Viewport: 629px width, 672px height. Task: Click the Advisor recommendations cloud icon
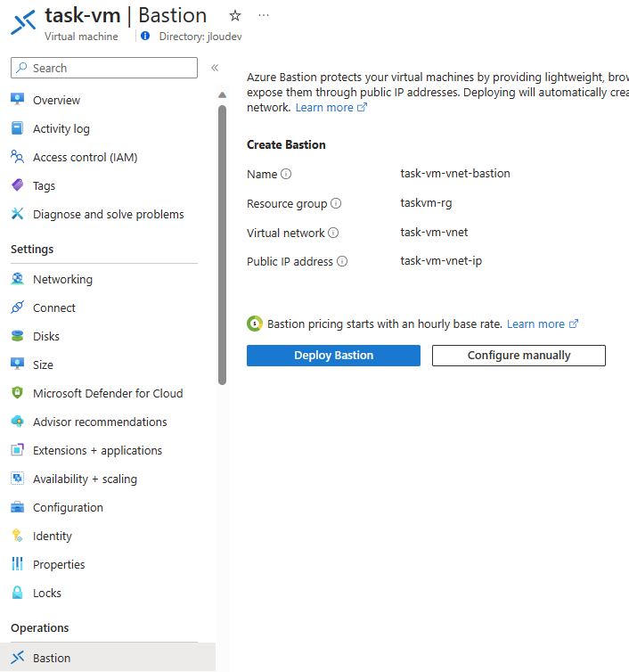(x=17, y=422)
